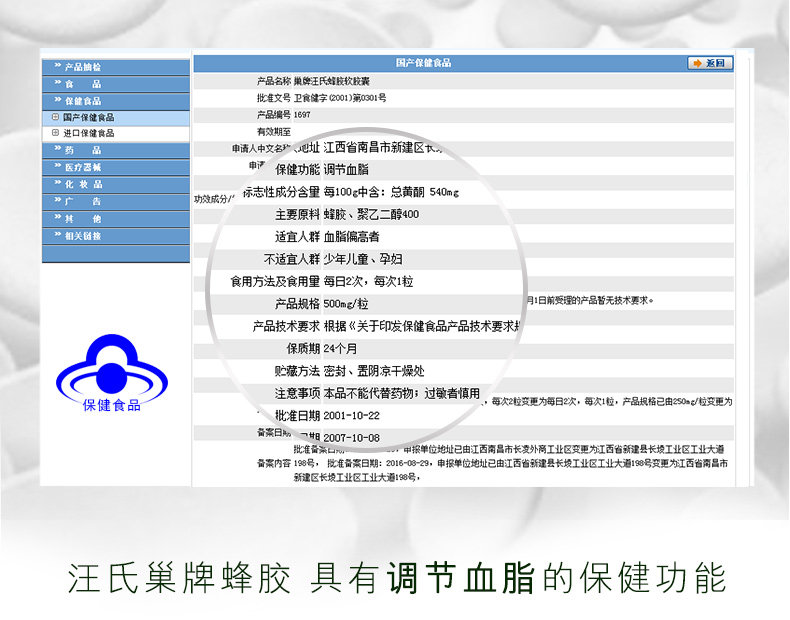Open the 广告 sidebar menu
The width and height of the screenshot is (790, 620).
tap(116, 202)
